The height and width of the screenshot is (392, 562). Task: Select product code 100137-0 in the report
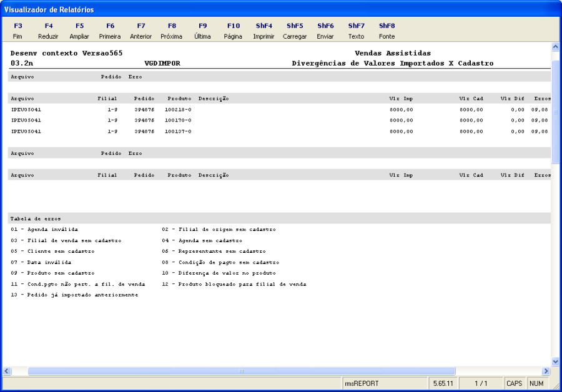pos(178,132)
